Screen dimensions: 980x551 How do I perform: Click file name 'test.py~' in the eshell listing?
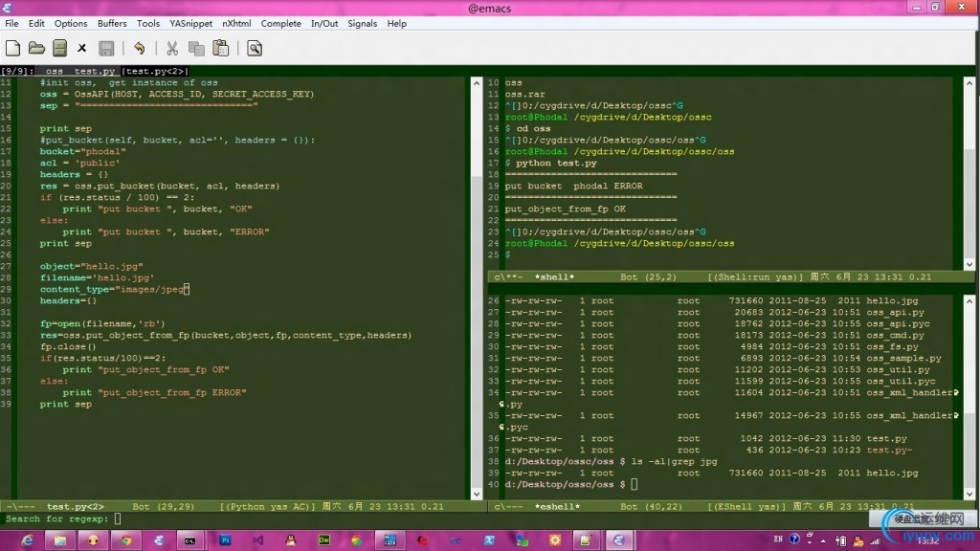click(889, 450)
